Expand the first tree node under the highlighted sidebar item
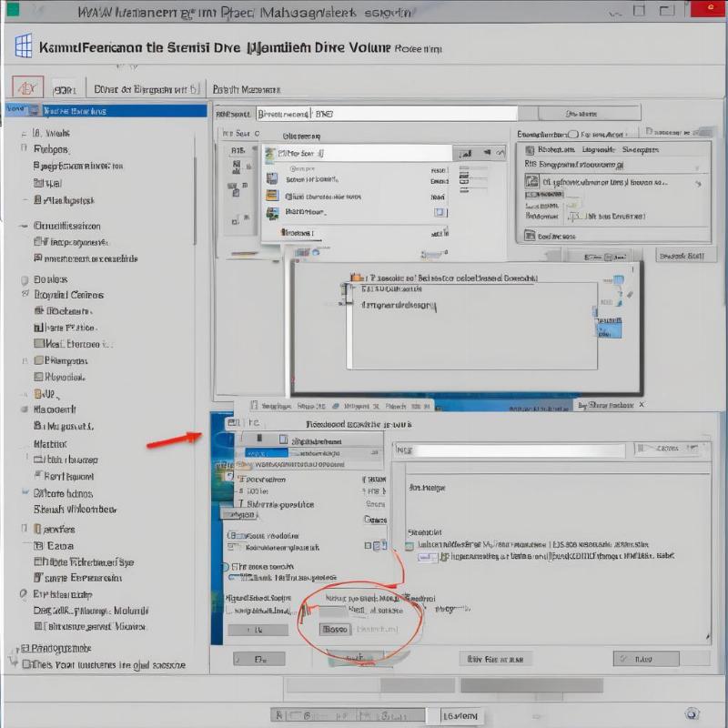This screenshot has height=728, width=728. point(25,132)
